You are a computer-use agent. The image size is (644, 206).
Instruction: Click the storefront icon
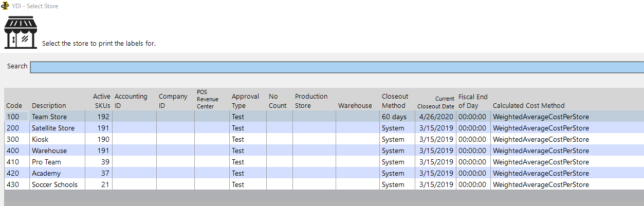click(x=21, y=32)
